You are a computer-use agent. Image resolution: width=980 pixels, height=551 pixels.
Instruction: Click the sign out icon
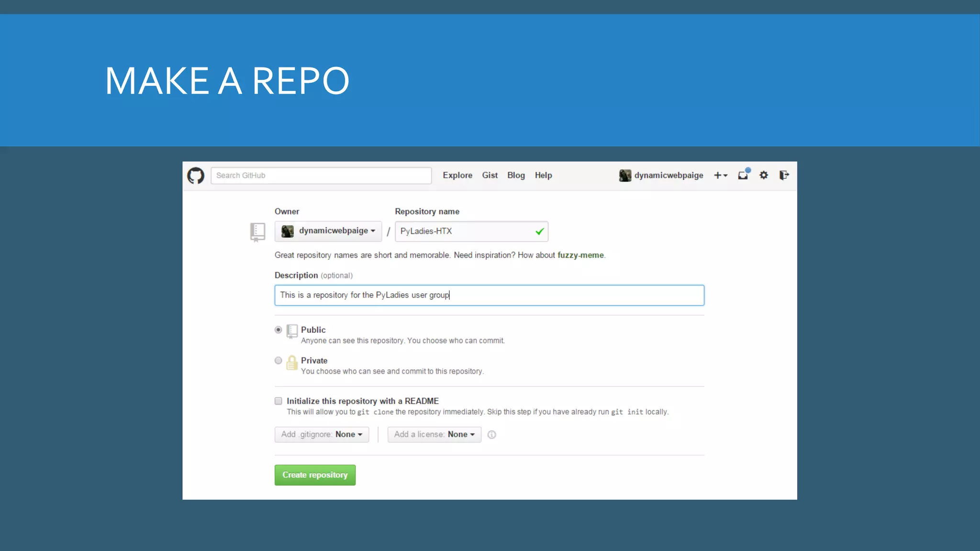click(784, 175)
